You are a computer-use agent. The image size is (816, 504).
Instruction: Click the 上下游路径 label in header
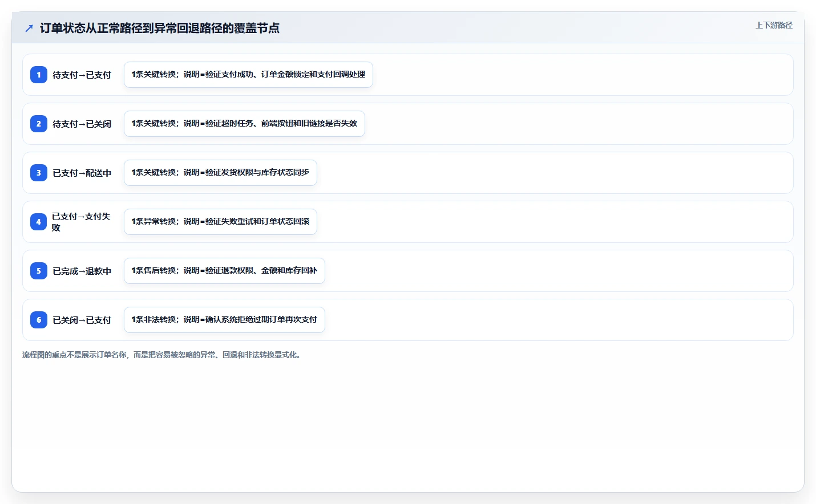(x=774, y=25)
